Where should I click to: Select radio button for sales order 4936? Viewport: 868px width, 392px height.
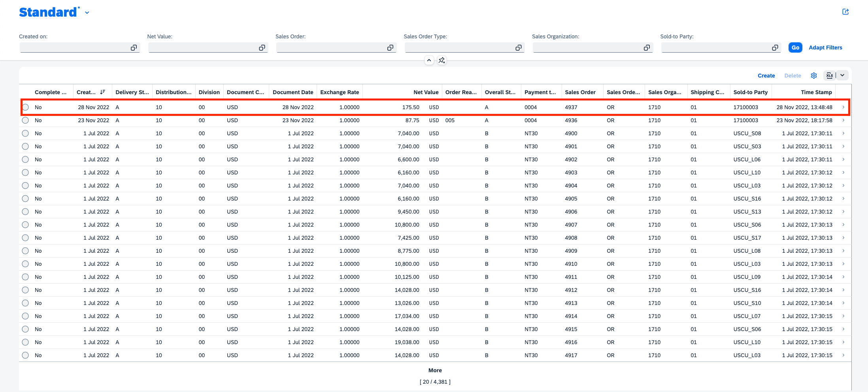[25, 120]
